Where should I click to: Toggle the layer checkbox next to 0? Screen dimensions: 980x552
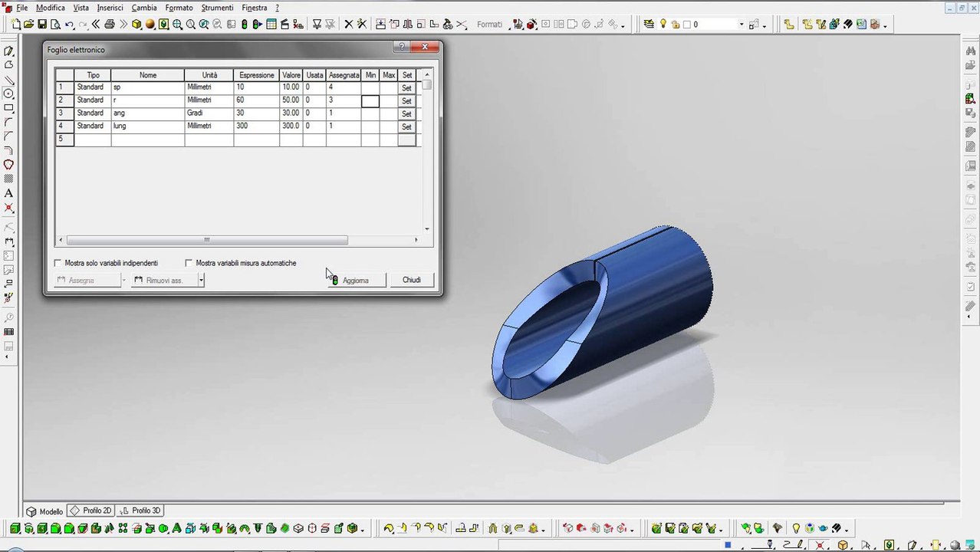(x=687, y=25)
